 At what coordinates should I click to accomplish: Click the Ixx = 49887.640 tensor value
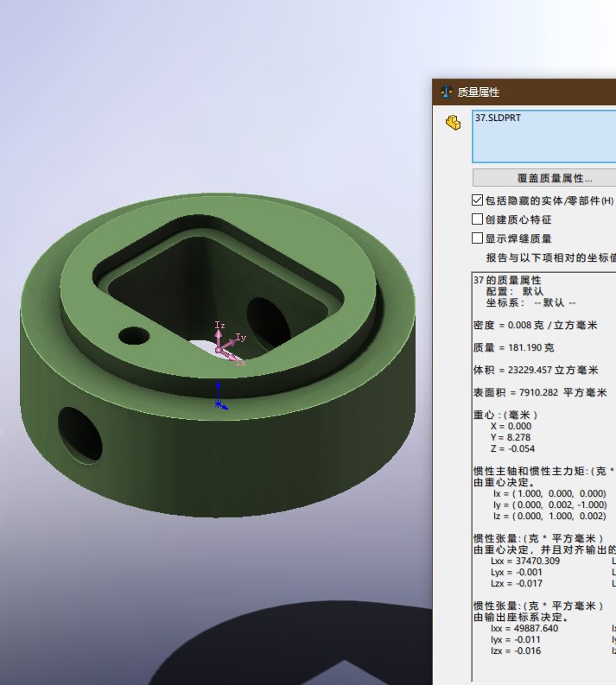click(x=524, y=628)
